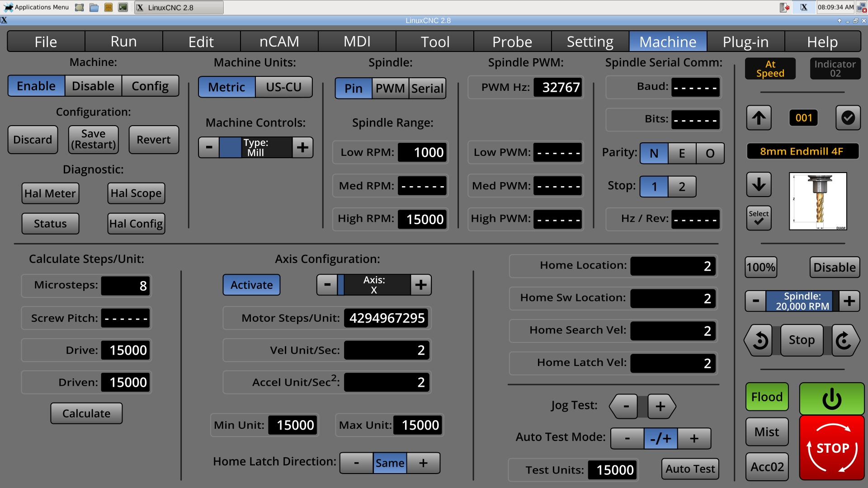Set parity to N
The width and height of the screenshot is (868, 488).
[x=654, y=153]
